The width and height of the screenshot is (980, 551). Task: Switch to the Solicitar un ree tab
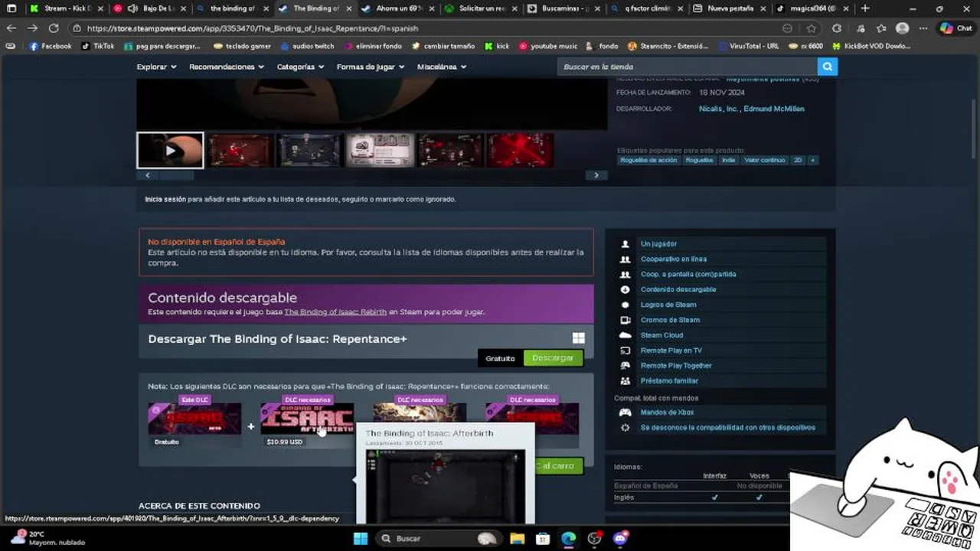point(480,8)
